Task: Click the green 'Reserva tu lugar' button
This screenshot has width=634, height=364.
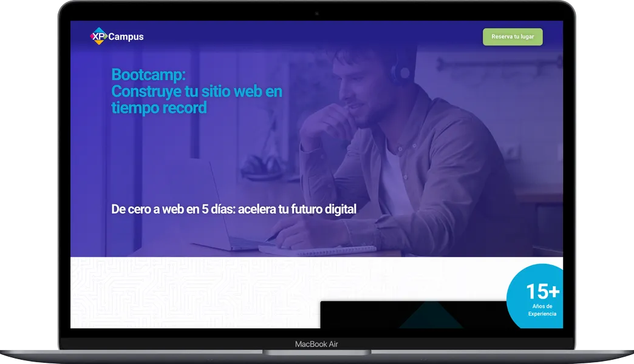Action: click(x=513, y=37)
